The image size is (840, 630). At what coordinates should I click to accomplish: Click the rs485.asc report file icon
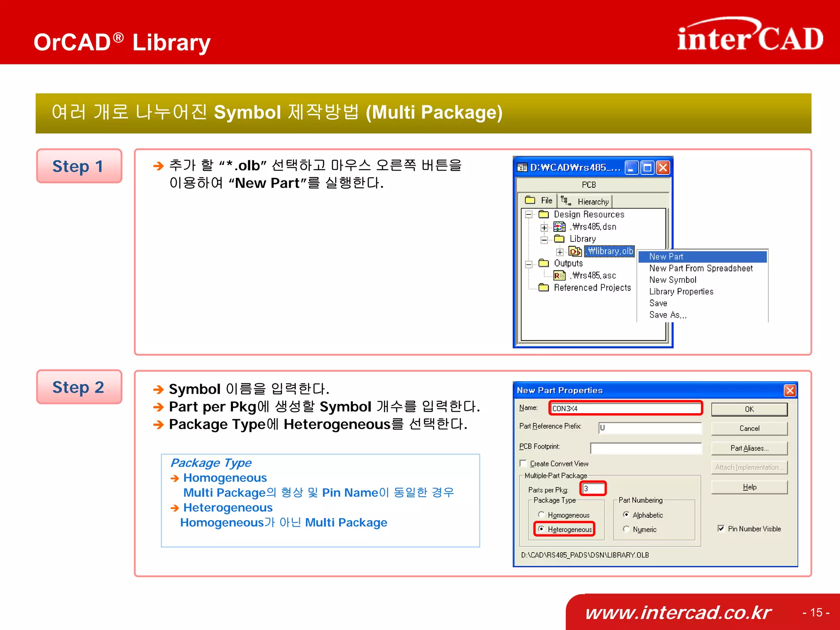point(559,275)
